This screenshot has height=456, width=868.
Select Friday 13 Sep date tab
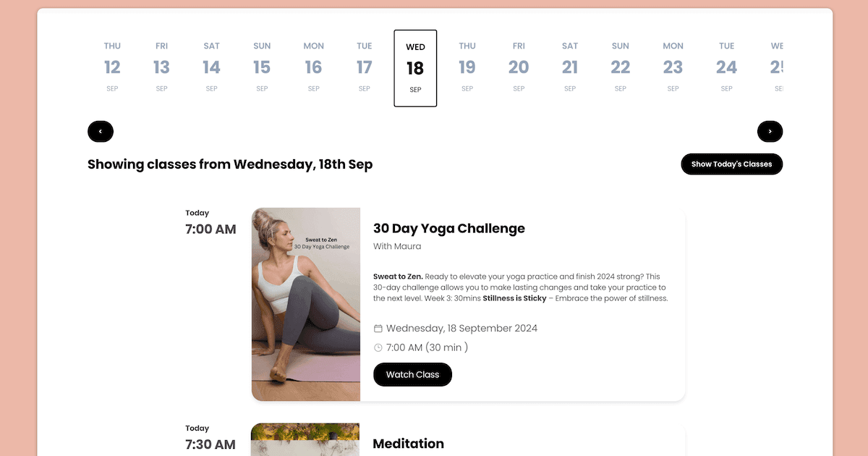coord(161,67)
